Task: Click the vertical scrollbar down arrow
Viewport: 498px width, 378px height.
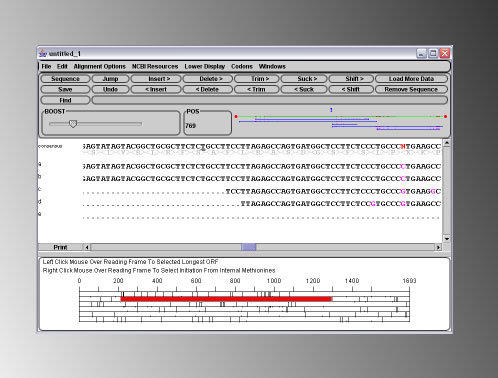Action: pyautogui.click(x=447, y=239)
